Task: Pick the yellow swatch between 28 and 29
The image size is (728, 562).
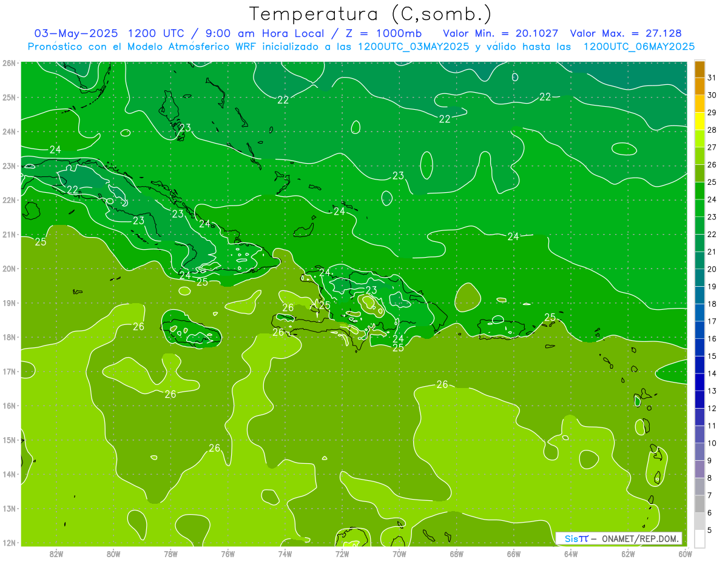Action: tap(700, 122)
